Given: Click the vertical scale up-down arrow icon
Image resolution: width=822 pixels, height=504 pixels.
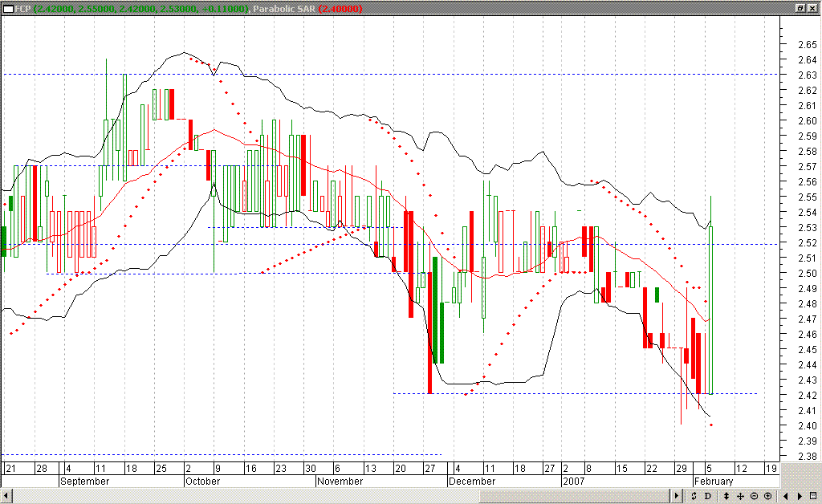Looking at the screenshot, I should [x=726, y=496].
